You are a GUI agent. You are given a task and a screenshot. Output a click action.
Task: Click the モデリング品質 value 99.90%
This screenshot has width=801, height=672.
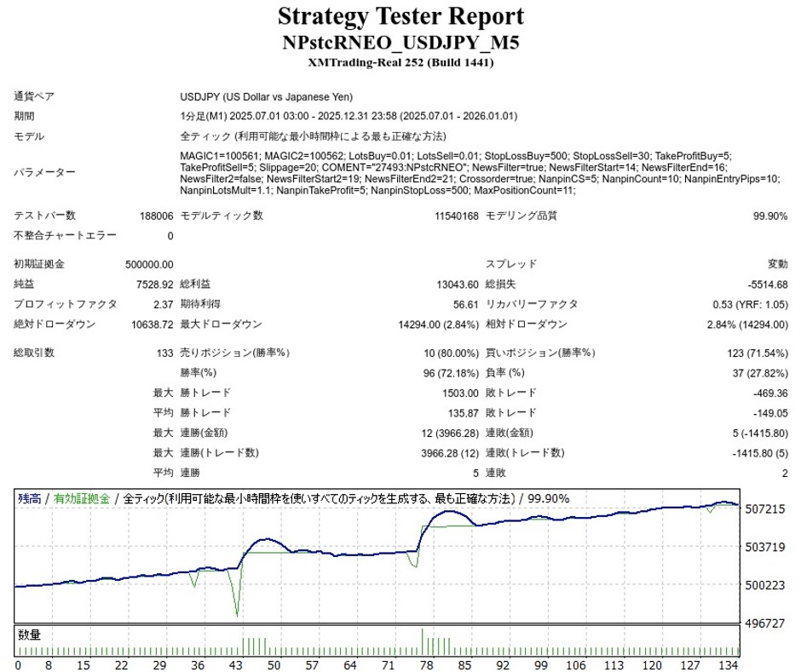(769, 216)
